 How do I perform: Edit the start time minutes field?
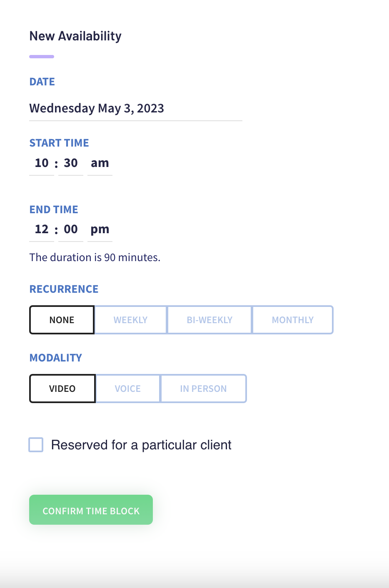pos(70,163)
